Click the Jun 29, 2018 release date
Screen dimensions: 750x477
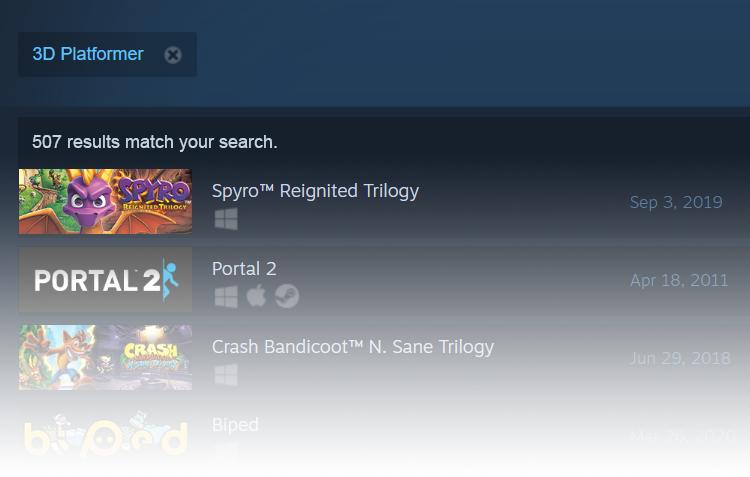click(x=680, y=358)
